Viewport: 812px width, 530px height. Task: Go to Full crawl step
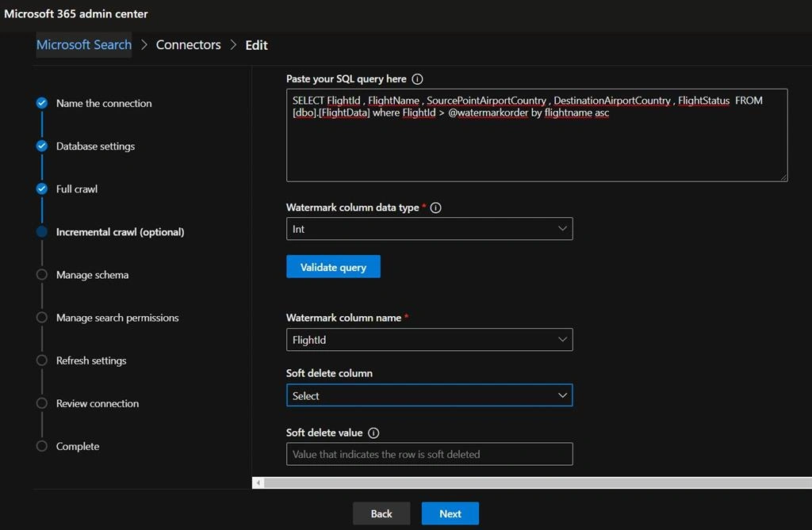tap(77, 189)
